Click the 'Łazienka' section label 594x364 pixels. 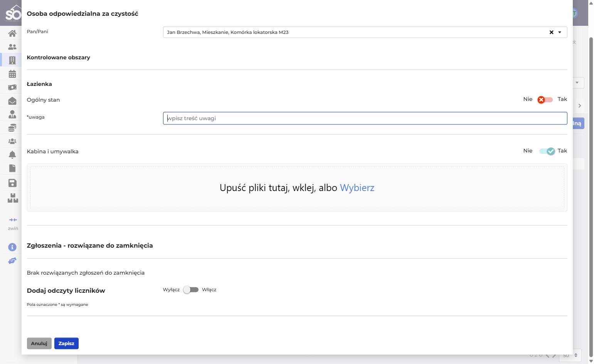(39, 84)
